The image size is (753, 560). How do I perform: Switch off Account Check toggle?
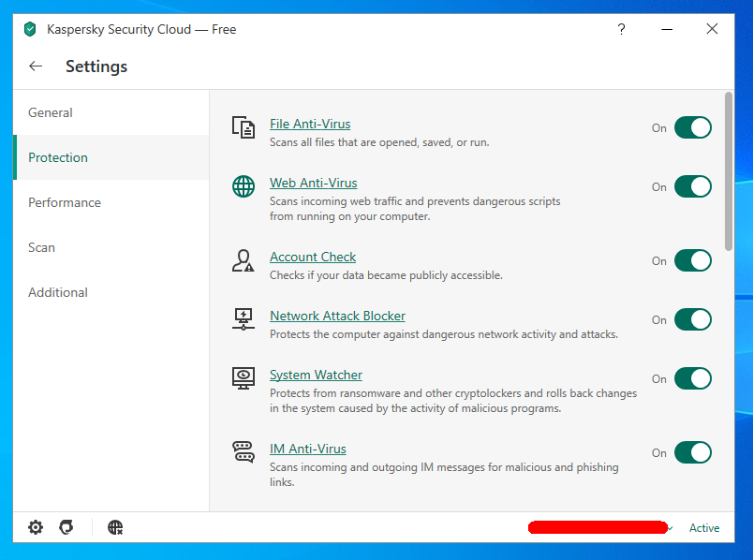tap(692, 260)
